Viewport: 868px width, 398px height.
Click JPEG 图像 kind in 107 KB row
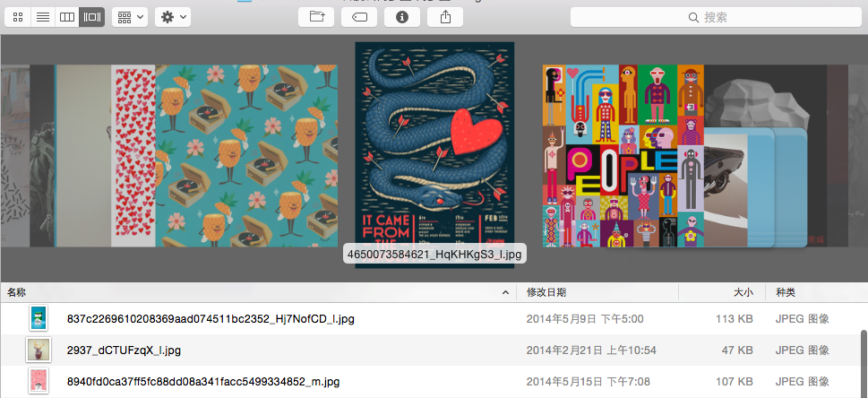(802, 382)
